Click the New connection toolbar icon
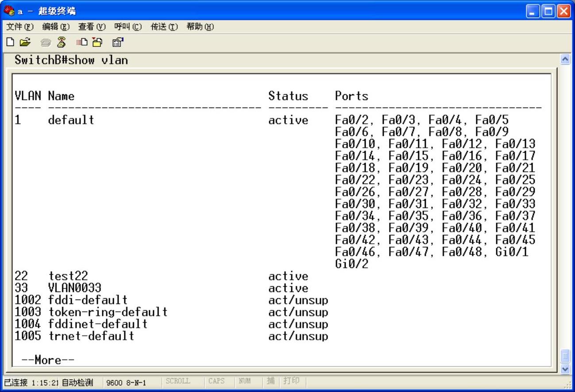Image resolution: width=575 pixels, height=392 pixels. pyautogui.click(x=10, y=42)
